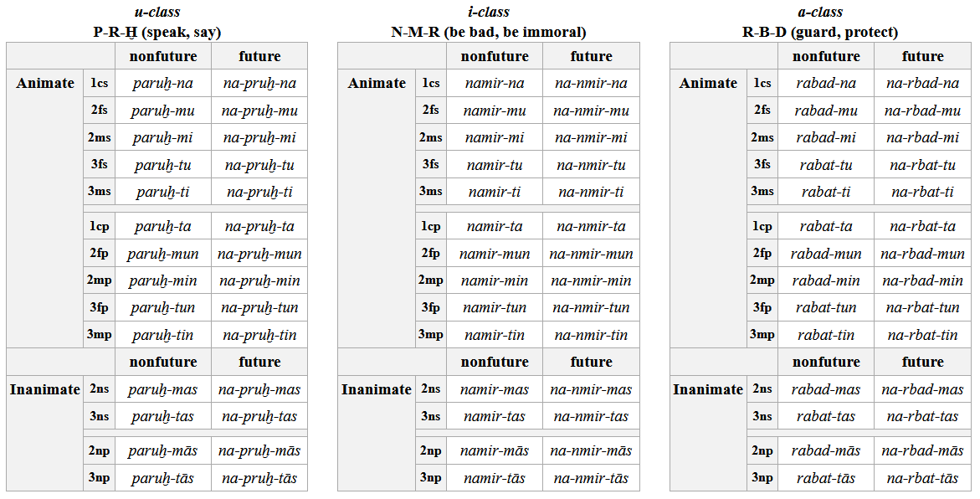Image resolution: width=980 pixels, height=499 pixels.
Task: Click the "paruḫ-mās" cell
Action: click(163, 450)
